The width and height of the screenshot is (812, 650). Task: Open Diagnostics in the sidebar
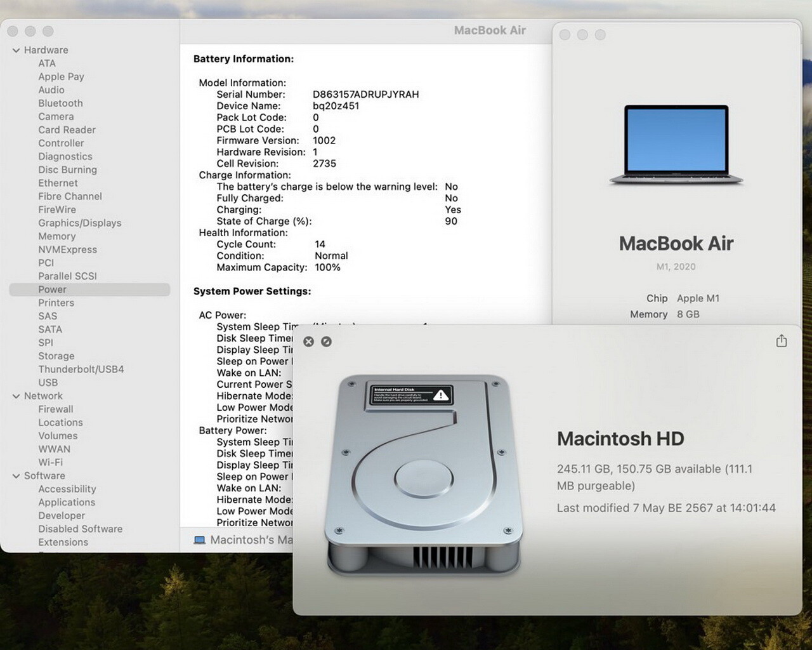pyautogui.click(x=65, y=157)
